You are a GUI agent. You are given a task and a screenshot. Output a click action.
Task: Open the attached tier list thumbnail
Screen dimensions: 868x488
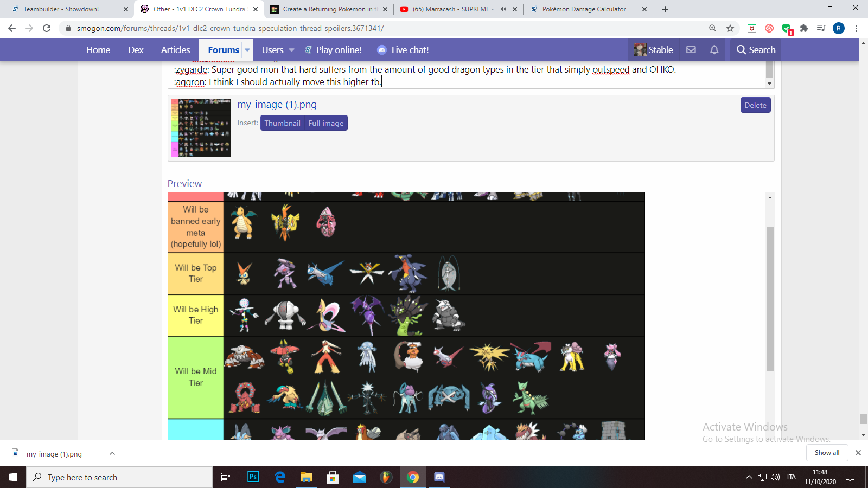coord(201,128)
